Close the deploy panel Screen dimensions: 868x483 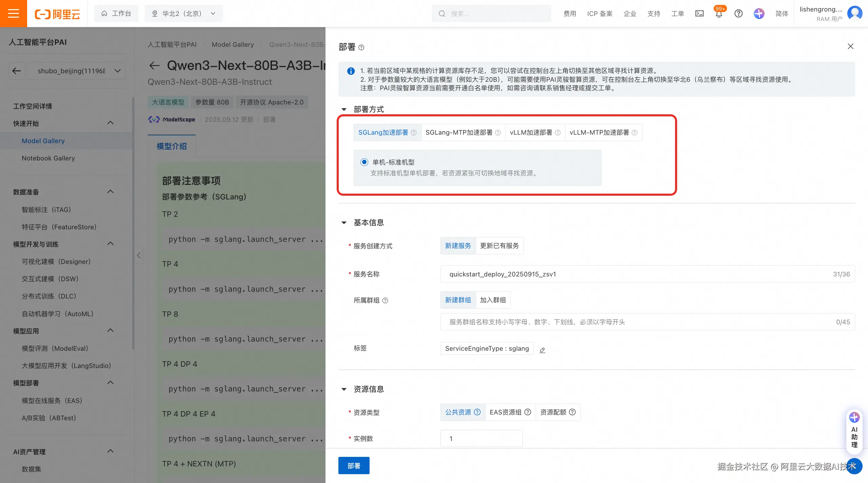point(850,46)
